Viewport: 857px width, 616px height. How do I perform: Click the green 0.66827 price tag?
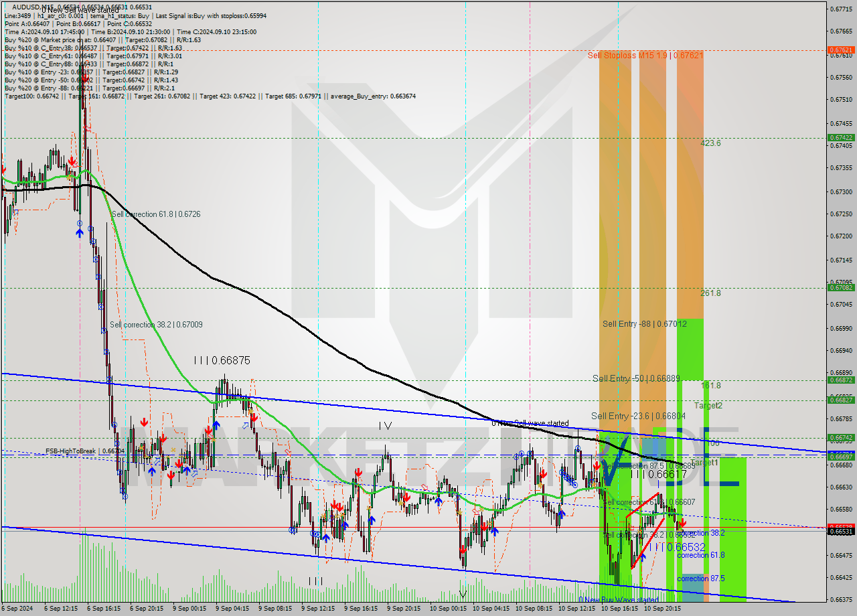pyautogui.click(x=841, y=400)
